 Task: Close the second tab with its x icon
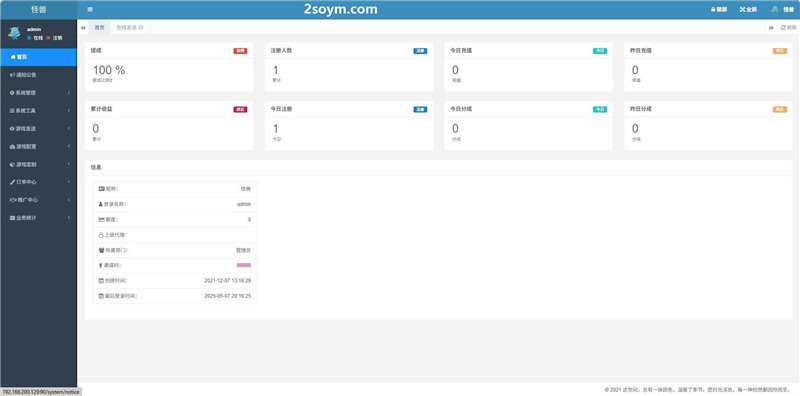[x=141, y=28]
